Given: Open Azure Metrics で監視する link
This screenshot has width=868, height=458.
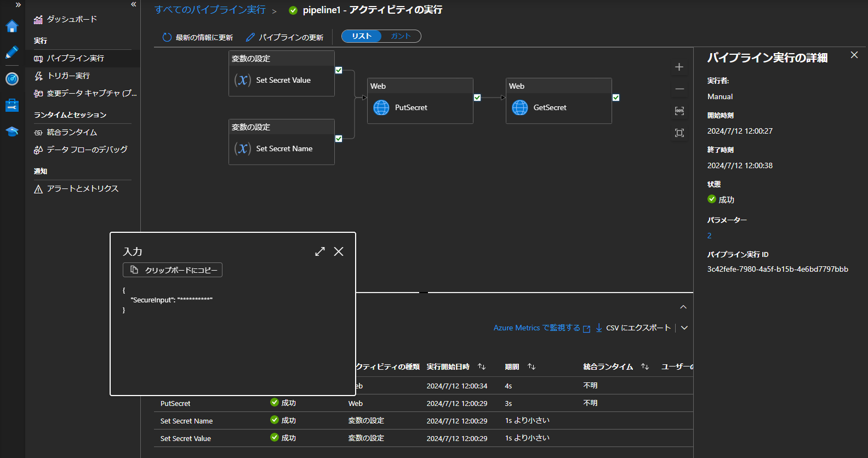Looking at the screenshot, I should (x=542, y=328).
